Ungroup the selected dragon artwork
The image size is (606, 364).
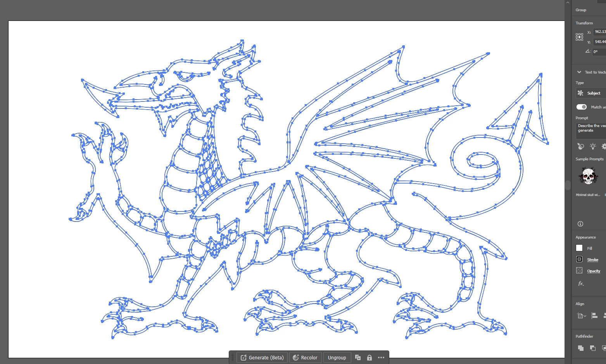(x=337, y=357)
